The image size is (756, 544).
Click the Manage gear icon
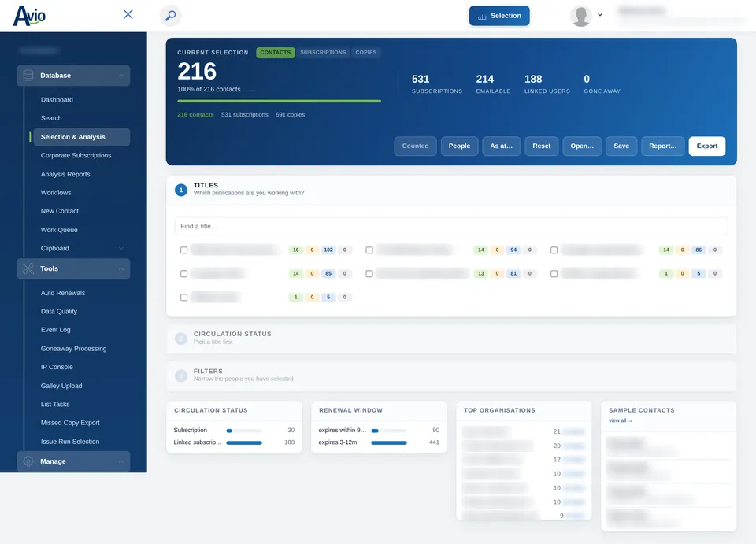tap(28, 461)
